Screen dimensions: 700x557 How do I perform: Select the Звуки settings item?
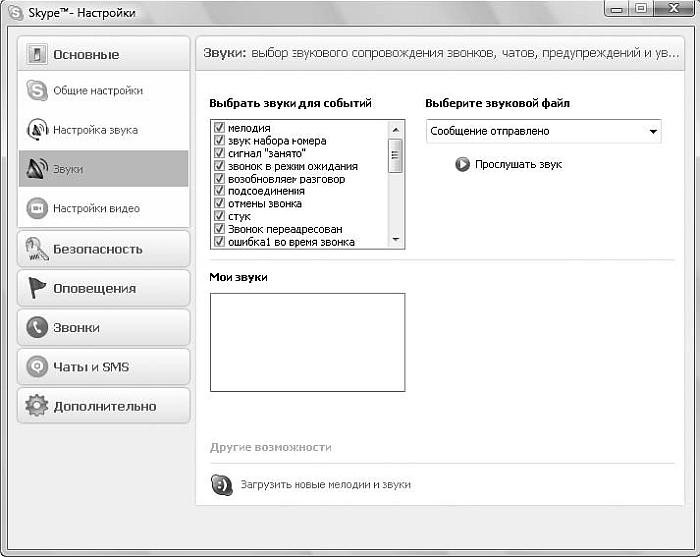104,169
